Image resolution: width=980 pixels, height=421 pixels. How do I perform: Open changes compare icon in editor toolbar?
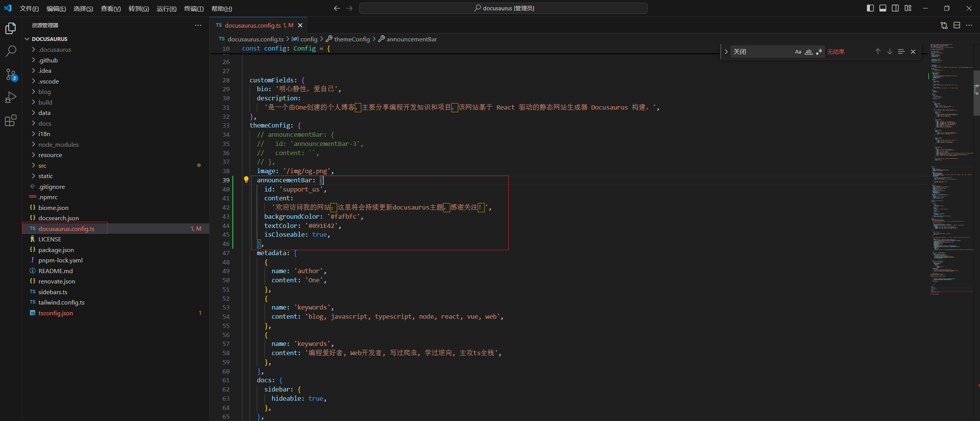coord(944,25)
